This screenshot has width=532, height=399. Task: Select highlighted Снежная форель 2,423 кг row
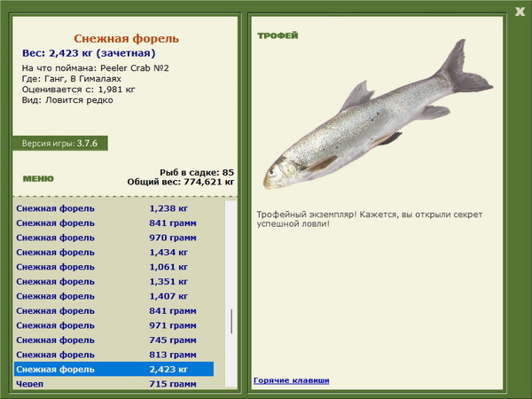[113, 369]
